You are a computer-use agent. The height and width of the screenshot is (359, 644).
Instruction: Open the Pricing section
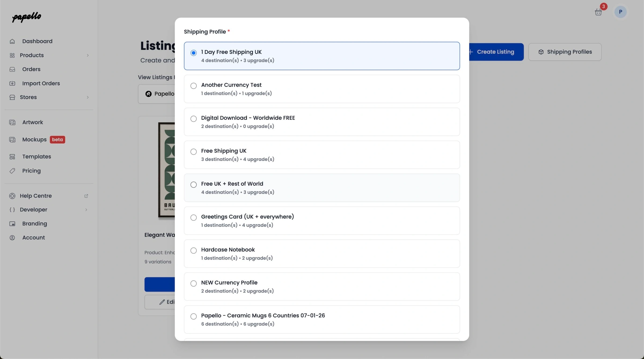click(x=31, y=171)
